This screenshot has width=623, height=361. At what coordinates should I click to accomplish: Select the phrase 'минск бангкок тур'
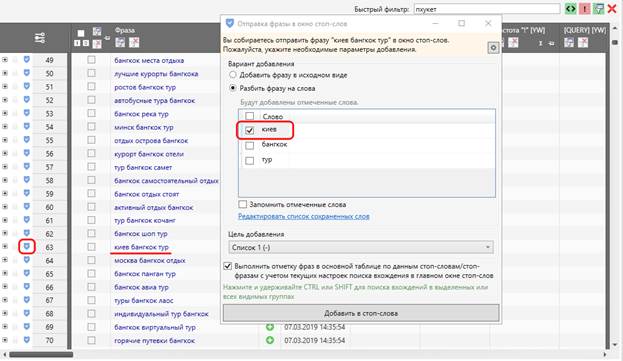coord(144,127)
